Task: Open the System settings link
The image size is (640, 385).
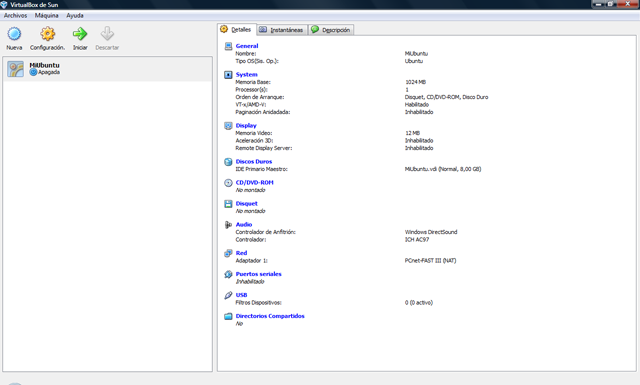Action: [247, 75]
